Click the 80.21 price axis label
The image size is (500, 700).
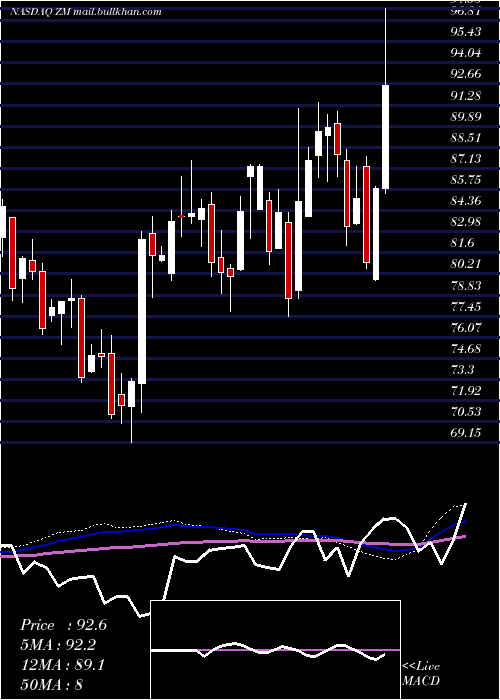pyautogui.click(x=466, y=263)
